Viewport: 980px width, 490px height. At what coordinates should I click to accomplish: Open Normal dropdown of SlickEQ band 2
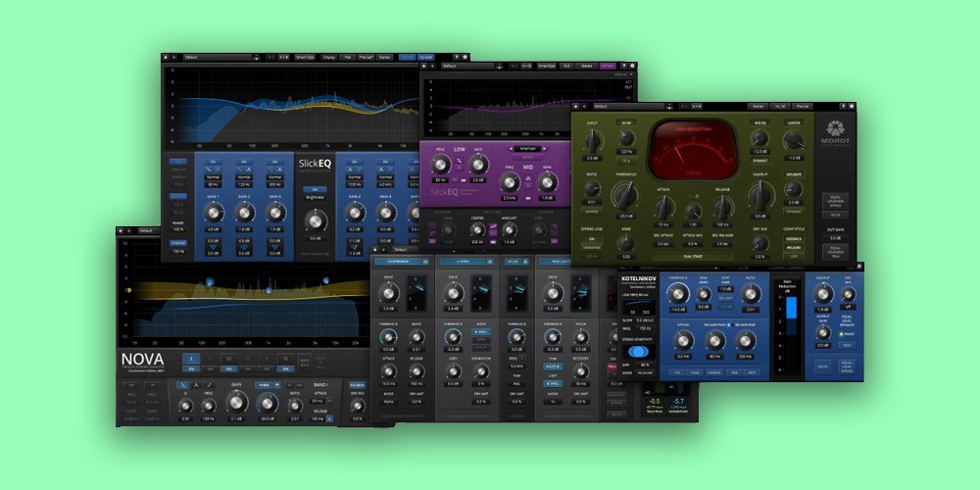(244, 176)
